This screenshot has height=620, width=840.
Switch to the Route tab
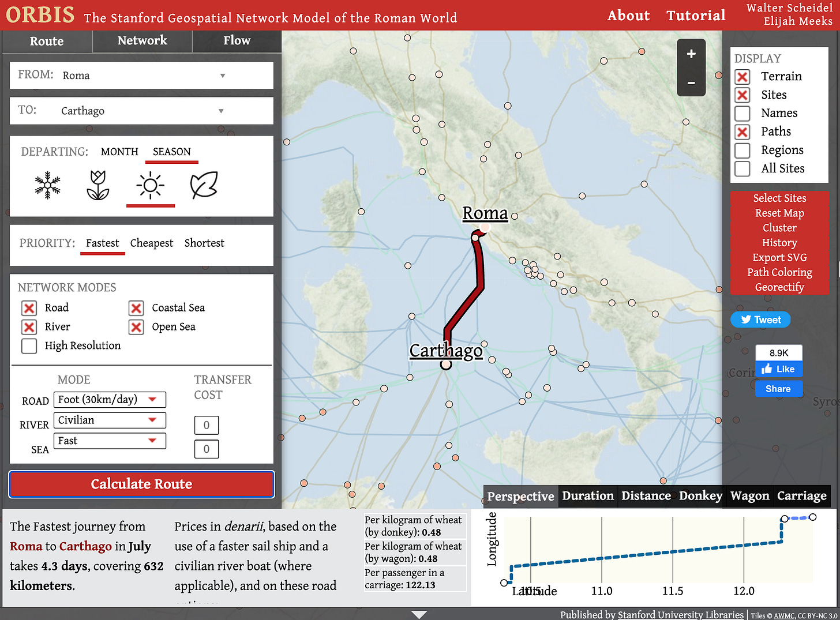click(x=47, y=41)
